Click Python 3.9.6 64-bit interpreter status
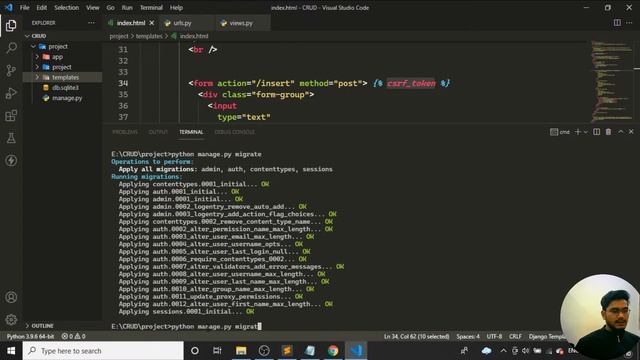 click(30, 336)
